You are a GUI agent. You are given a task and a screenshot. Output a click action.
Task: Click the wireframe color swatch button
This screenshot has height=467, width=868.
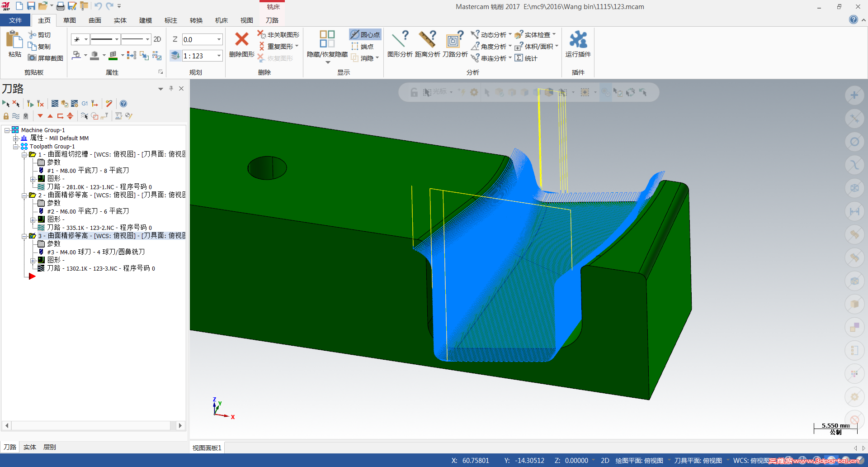tap(76, 55)
